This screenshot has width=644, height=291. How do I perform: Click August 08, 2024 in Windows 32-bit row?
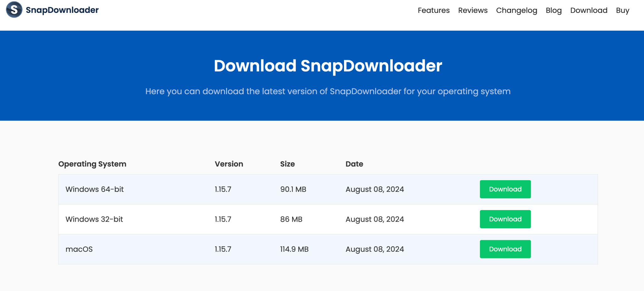coord(375,219)
